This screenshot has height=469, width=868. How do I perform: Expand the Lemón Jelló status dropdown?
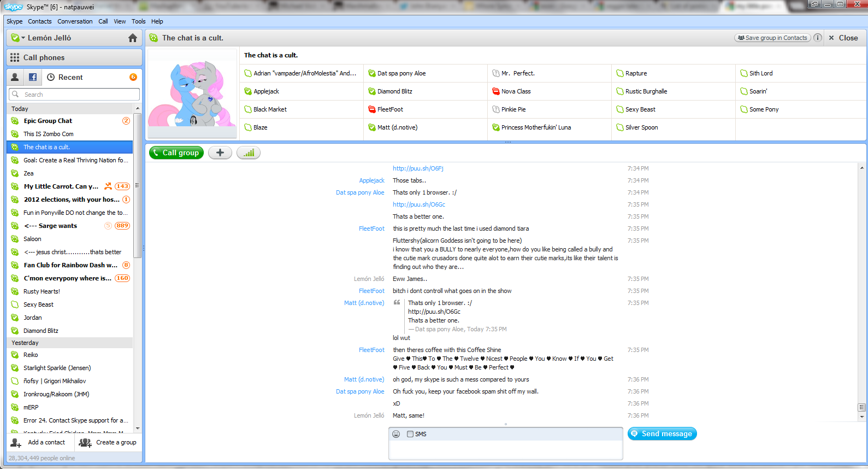[23, 38]
